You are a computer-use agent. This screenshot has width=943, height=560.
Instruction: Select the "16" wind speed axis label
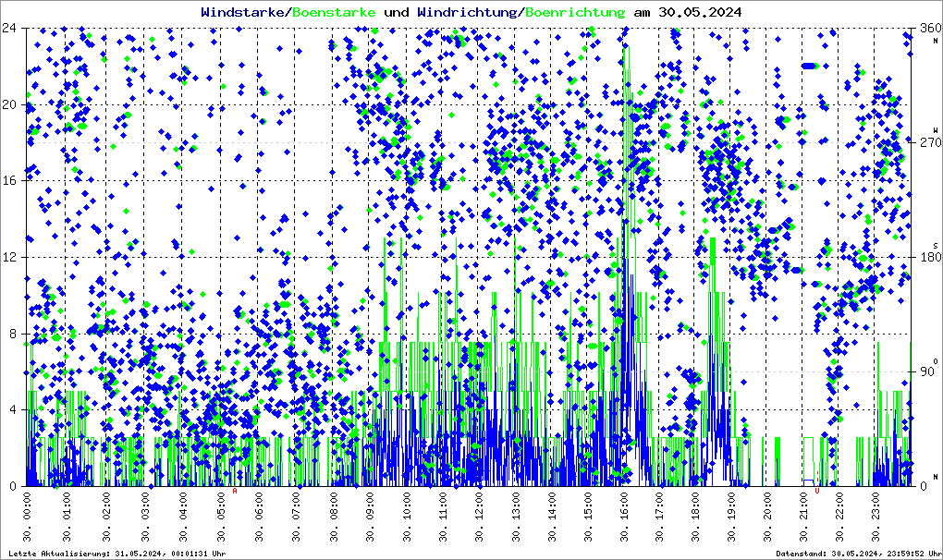click(9, 181)
